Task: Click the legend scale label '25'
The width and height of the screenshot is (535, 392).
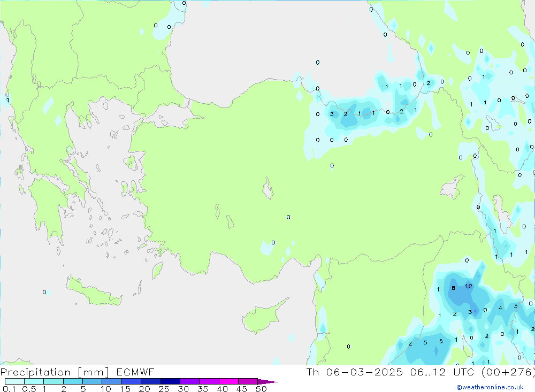Action: (x=164, y=389)
